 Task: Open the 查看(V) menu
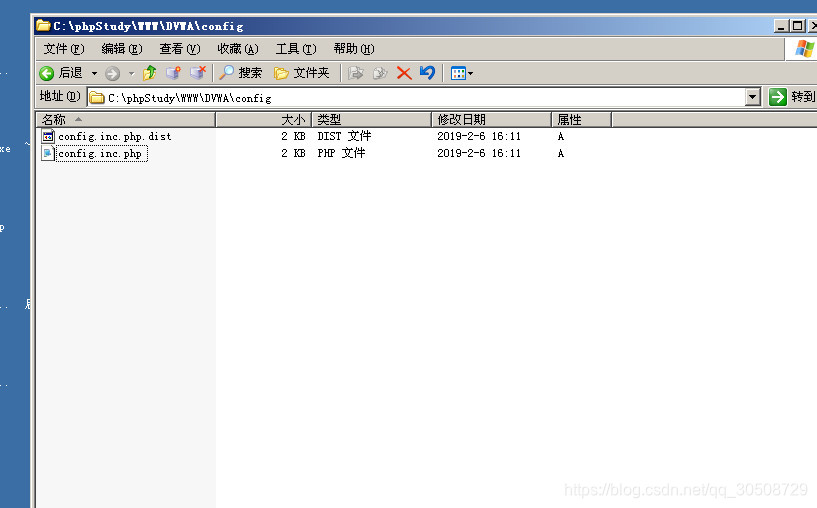pos(180,49)
